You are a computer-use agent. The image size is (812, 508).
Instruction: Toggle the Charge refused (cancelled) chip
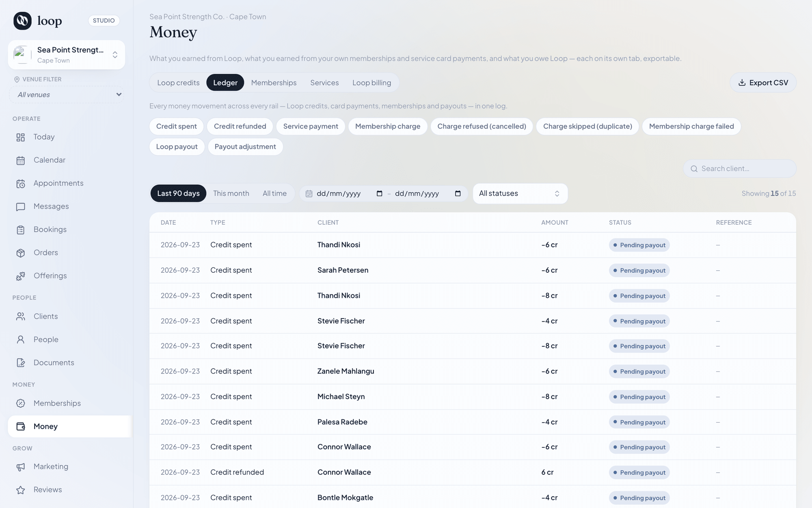482,126
